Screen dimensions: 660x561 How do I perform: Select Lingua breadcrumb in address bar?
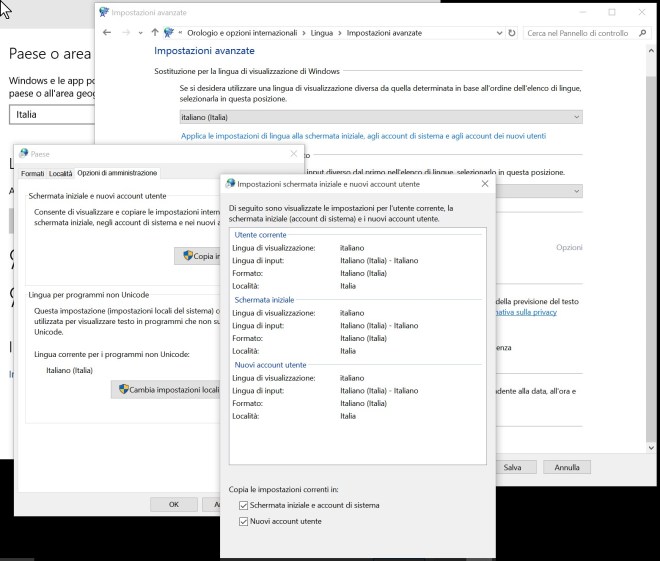322,33
